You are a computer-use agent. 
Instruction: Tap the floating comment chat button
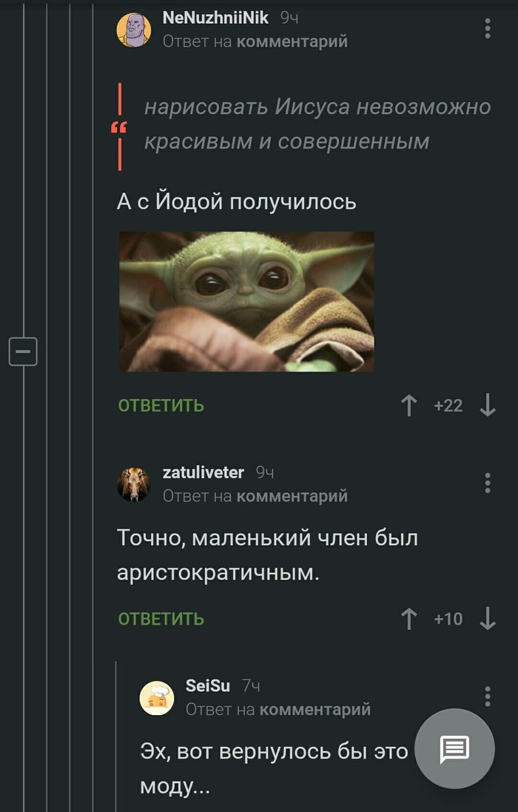pyautogui.click(x=454, y=749)
